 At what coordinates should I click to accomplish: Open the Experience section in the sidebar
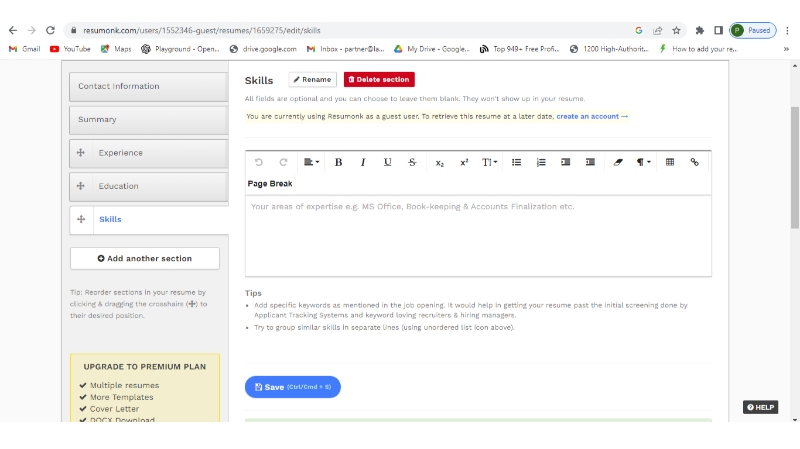coord(120,153)
